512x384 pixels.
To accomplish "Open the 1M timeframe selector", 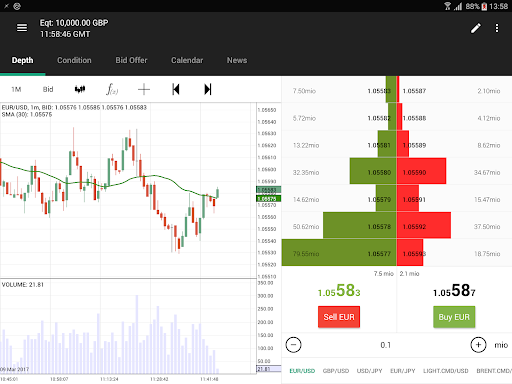I will coord(16,89).
